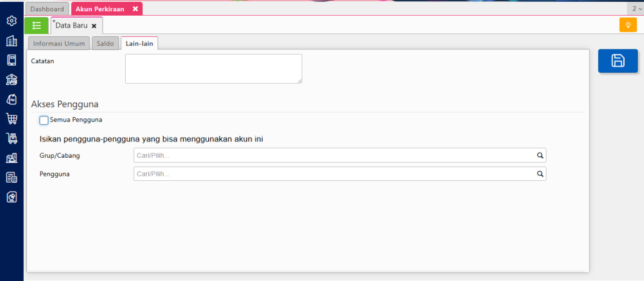Click the magnifier icon in the Grup/Cabang field

click(x=540, y=155)
